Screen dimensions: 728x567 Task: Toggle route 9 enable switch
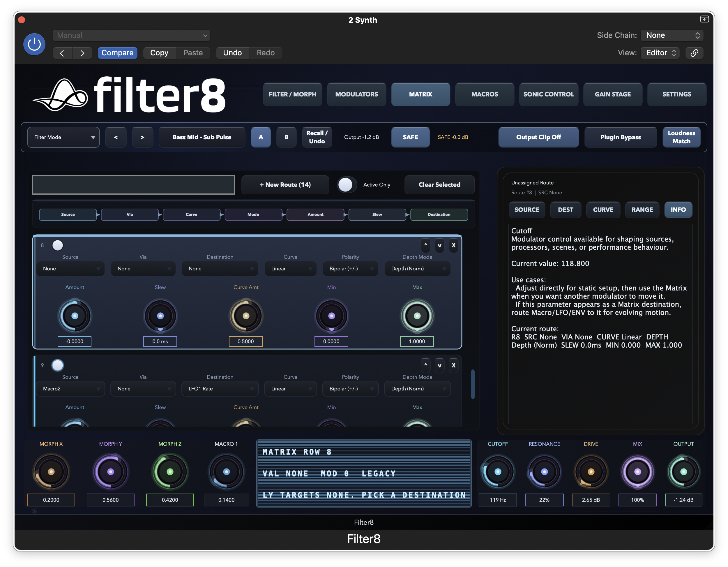pos(58,366)
